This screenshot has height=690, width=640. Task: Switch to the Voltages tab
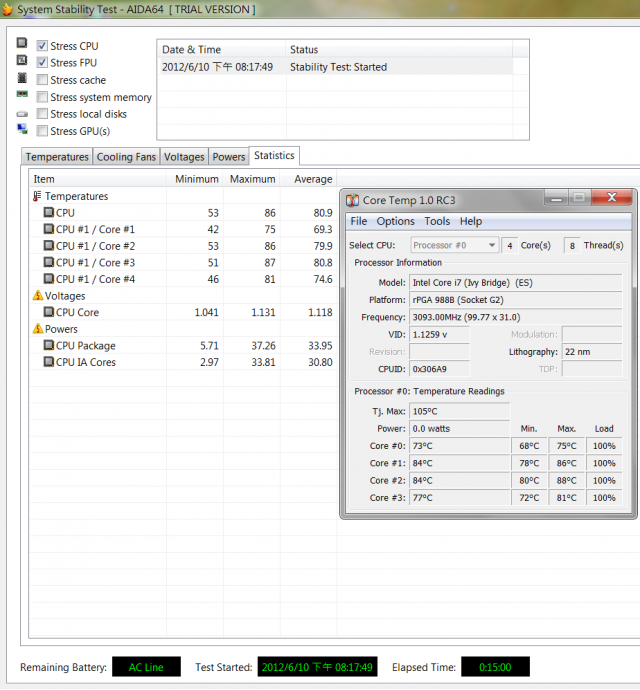coord(184,157)
